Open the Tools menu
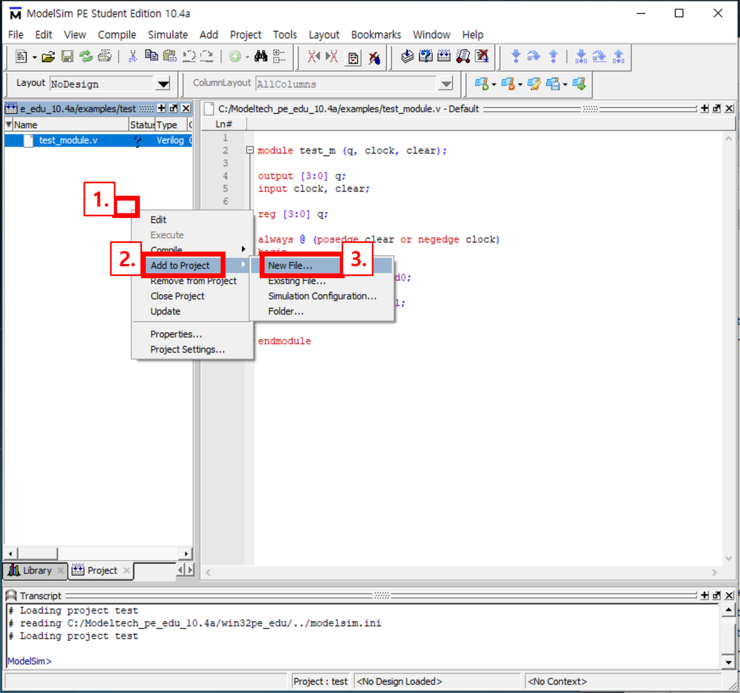The width and height of the screenshot is (740, 693). 285,34
